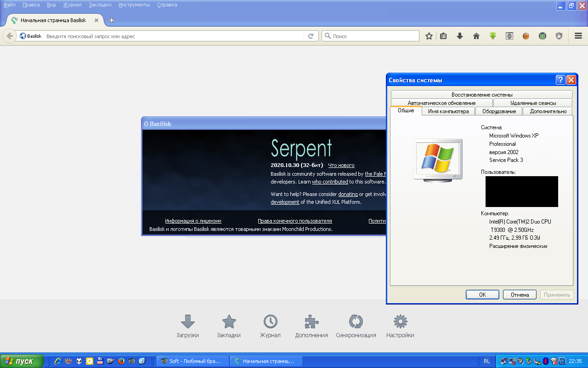Click the Bluetooth tray icon
Image resolution: width=588 pixels, height=368 pixels.
[x=546, y=361]
